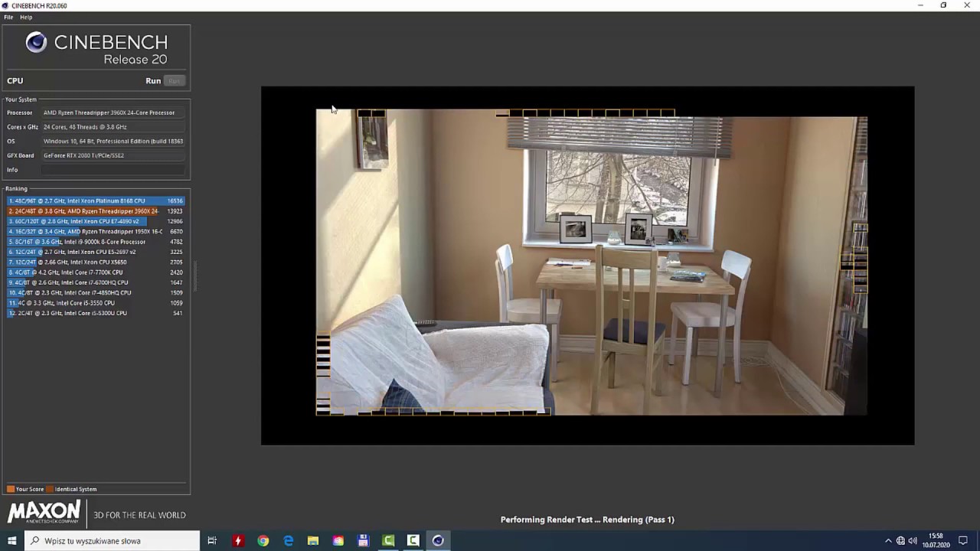The image size is (980, 551).
Task: Click the GFX Board value field
Action: click(x=113, y=155)
